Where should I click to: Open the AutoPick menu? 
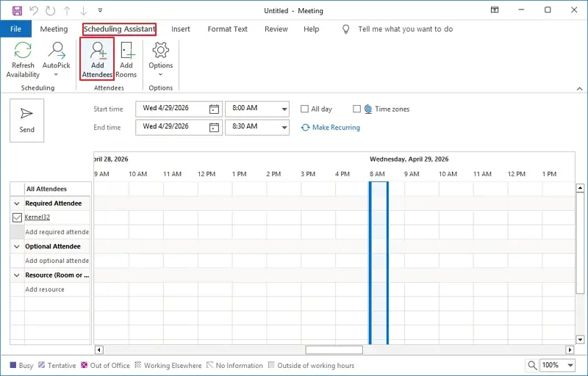pyautogui.click(x=57, y=60)
